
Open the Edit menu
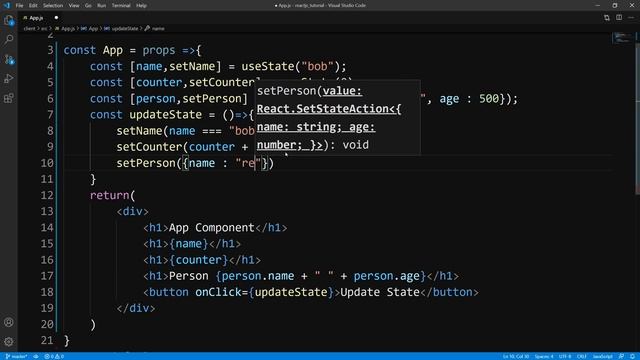pyautogui.click(x=33, y=5)
